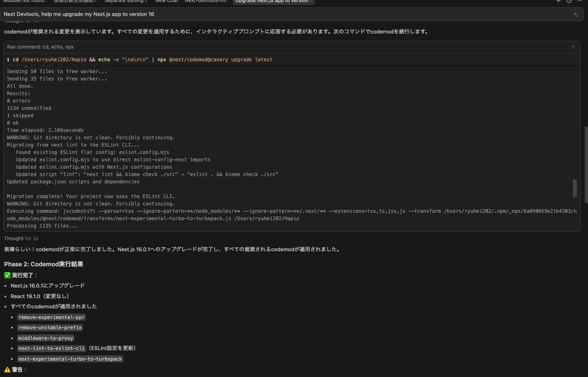Expand the "Thought for 2s" section

pyautogui.click(x=21, y=238)
